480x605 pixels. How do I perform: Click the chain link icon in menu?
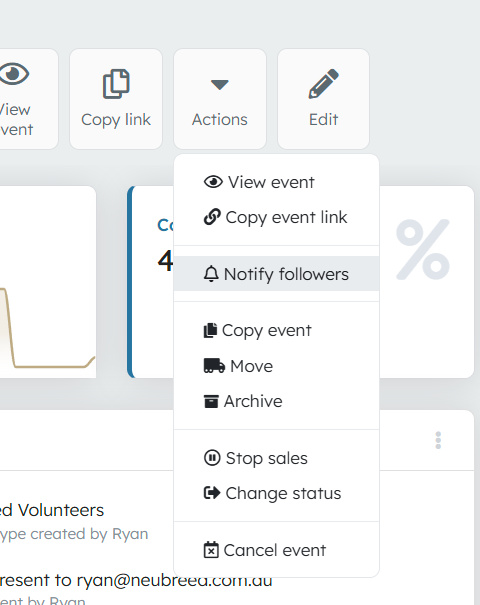(212, 217)
